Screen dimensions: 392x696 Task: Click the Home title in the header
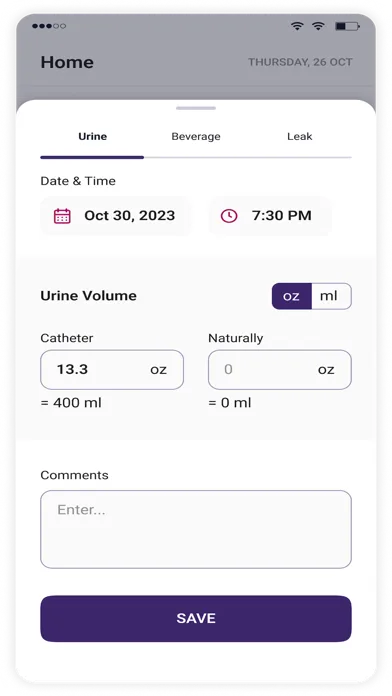(67, 62)
